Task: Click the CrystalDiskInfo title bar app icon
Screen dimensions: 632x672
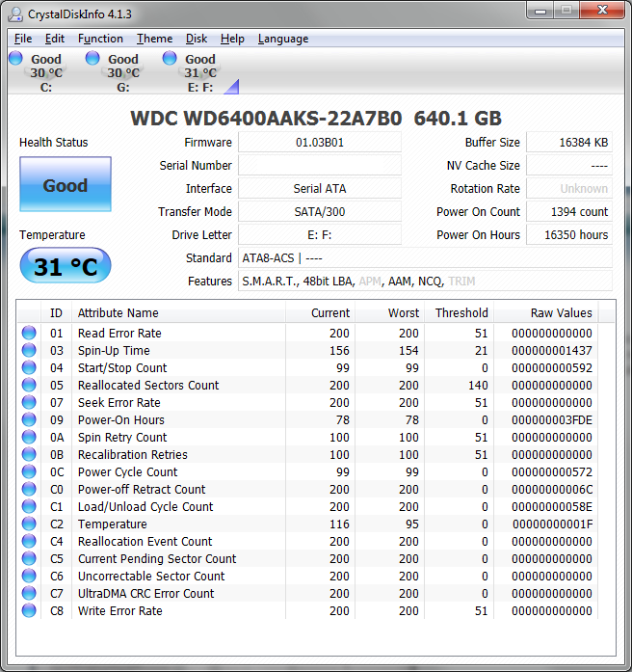Action: [15, 14]
